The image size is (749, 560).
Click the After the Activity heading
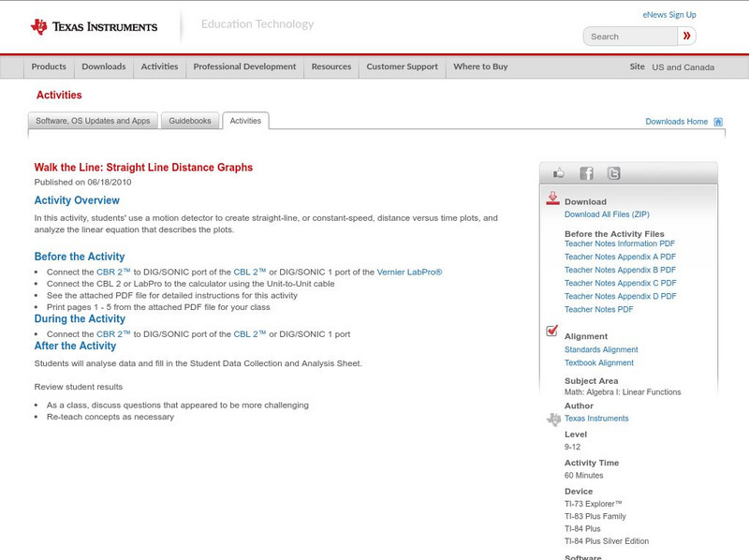(x=75, y=346)
